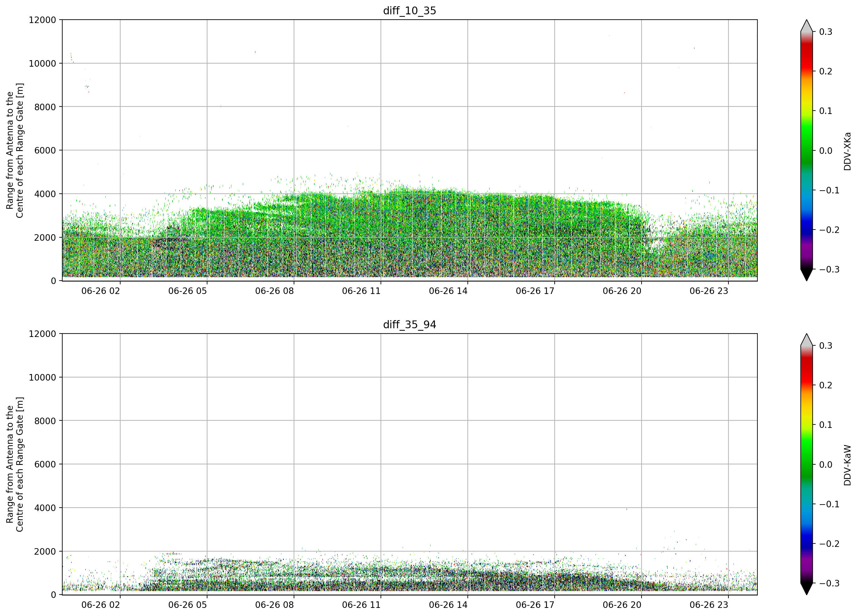Click the 0.1 tick on DDV-KaW colorbar

click(826, 425)
